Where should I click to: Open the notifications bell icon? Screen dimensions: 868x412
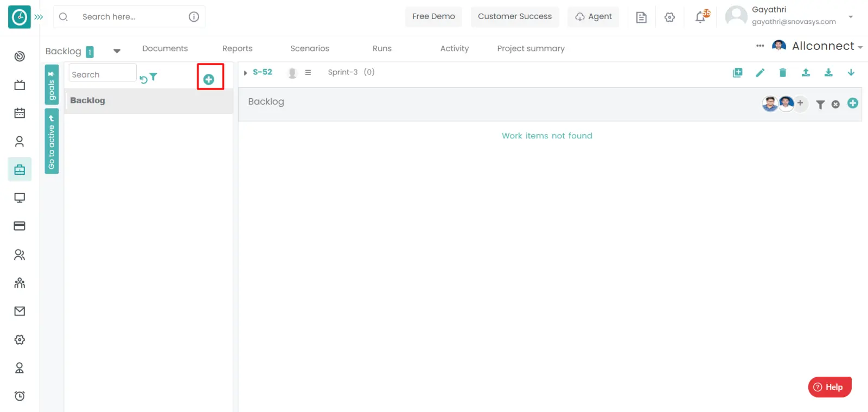coord(701,17)
